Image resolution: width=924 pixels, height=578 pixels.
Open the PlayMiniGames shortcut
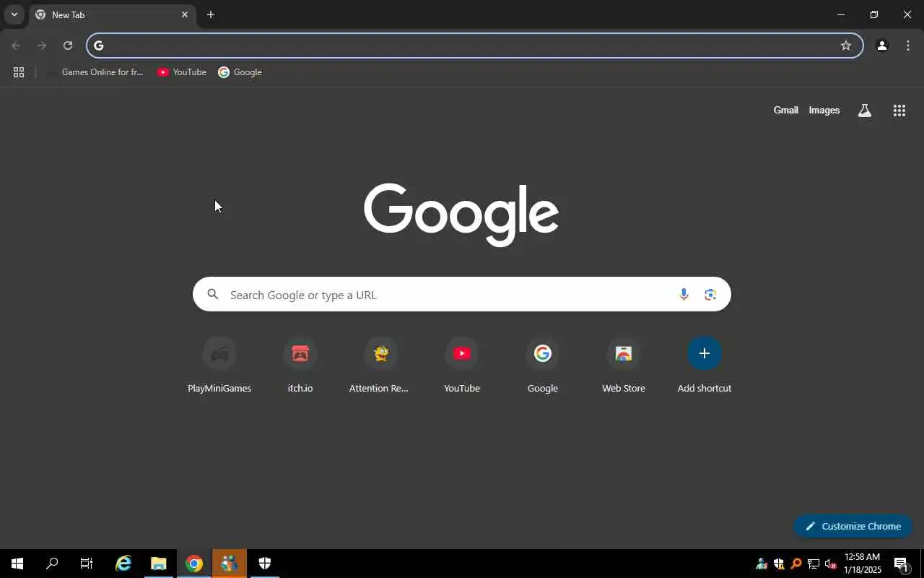(x=219, y=366)
